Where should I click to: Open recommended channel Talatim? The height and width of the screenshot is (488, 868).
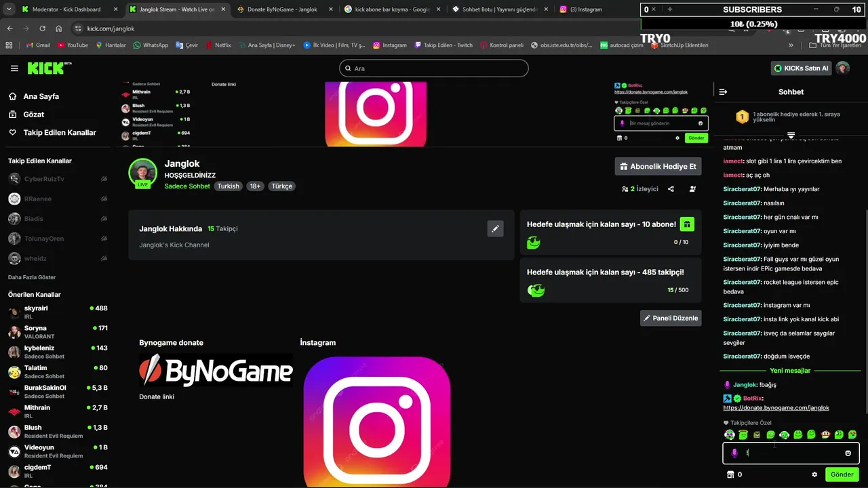tap(58, 372)
